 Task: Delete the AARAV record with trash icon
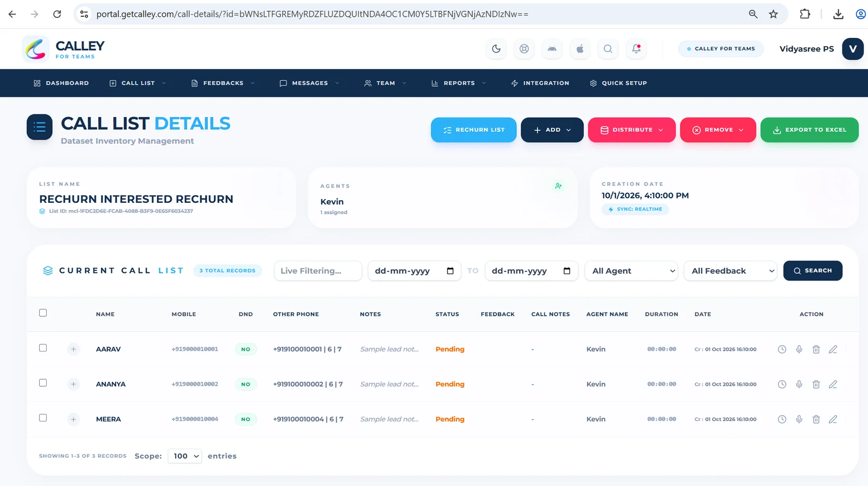tap(816, 349)
